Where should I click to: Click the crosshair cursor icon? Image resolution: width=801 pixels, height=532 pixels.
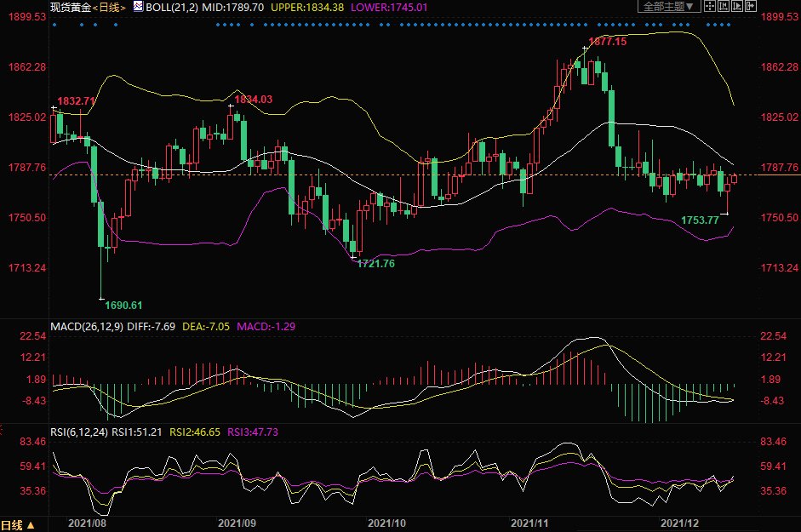click(708, 6)
